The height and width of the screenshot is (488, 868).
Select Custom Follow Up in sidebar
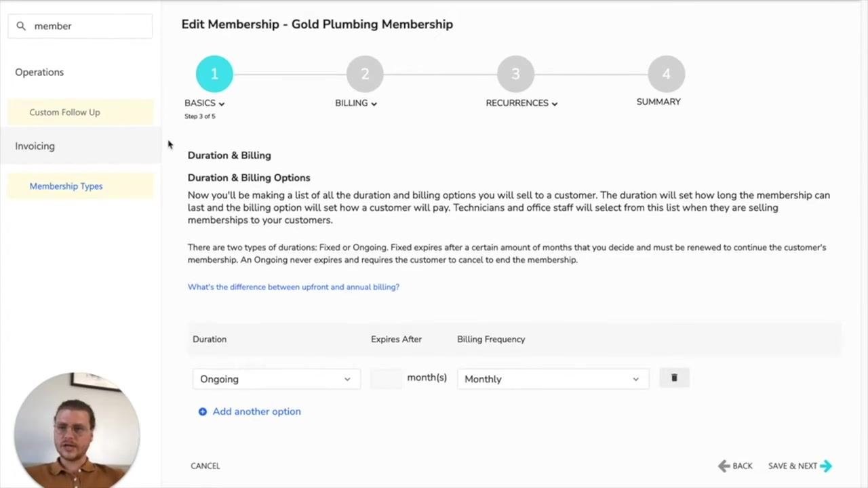coord(81,113)
